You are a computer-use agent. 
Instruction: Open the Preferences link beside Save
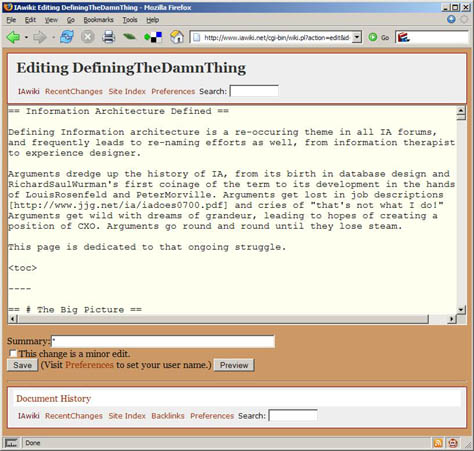(x=89, y=365)
